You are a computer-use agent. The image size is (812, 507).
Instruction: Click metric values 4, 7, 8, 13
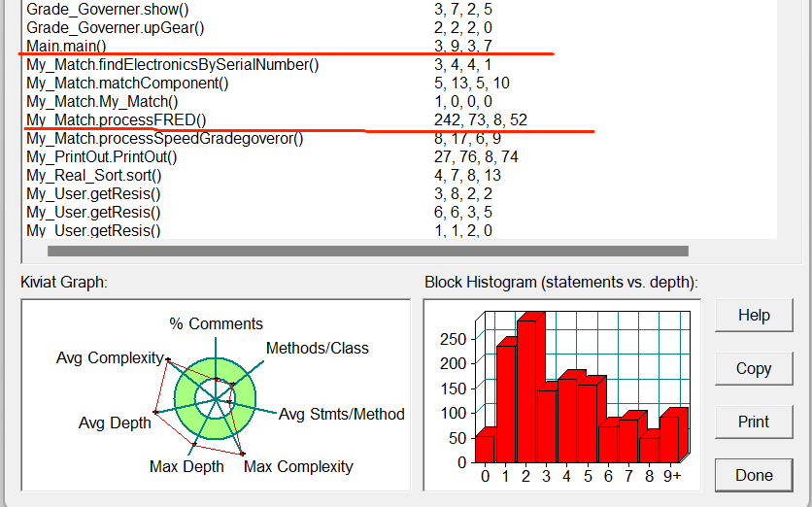pyautogui.click(x=467, y=175)
